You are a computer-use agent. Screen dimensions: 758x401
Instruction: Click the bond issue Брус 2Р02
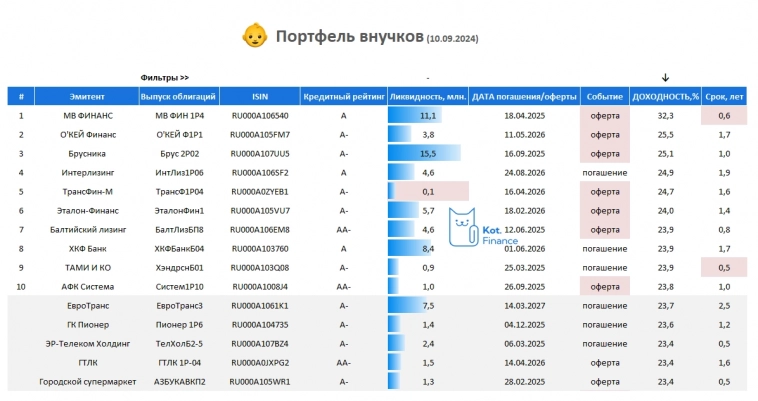[179, 154]
